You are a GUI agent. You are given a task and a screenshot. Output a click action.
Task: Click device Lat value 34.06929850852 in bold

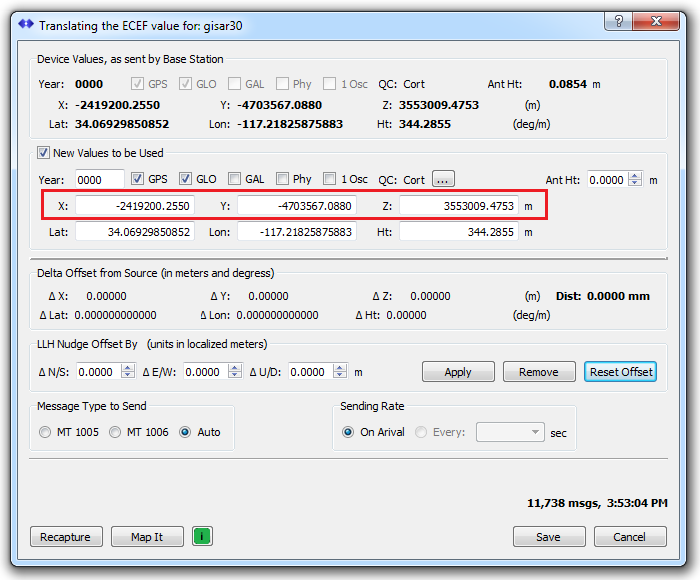[x=122, y=124]
